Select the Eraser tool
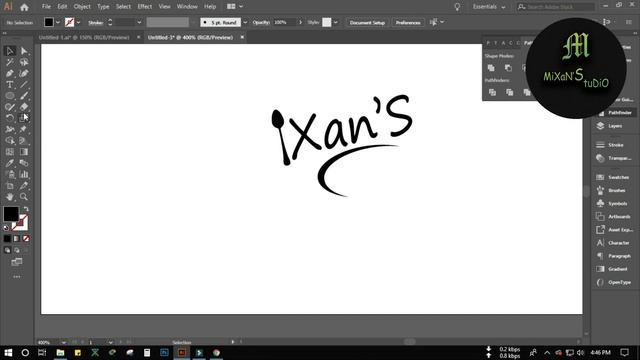This screenshot has width=640, height=360. coord(24,107)
